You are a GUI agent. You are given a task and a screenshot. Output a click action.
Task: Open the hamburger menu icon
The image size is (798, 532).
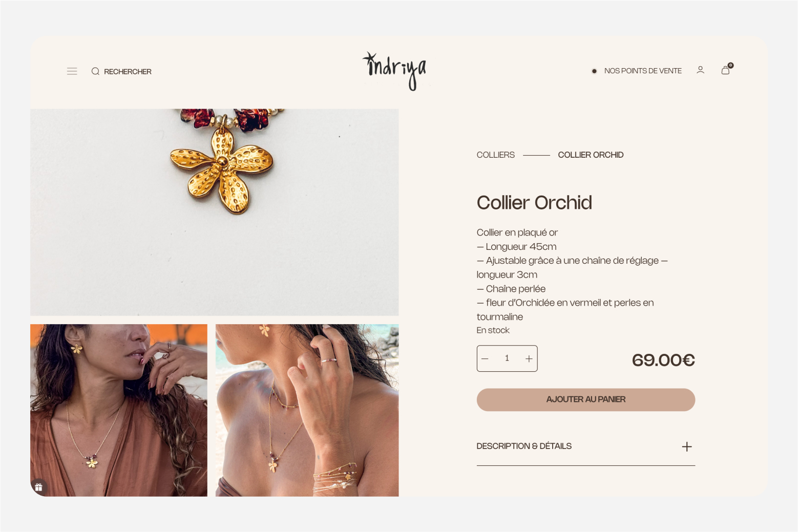click(x=72, y=71)
